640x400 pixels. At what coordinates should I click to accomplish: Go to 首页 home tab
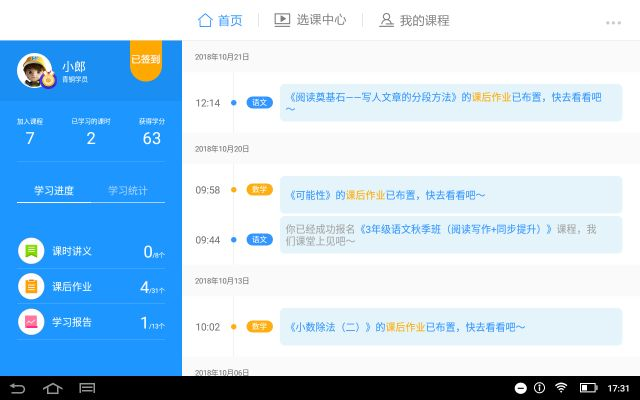220,20
